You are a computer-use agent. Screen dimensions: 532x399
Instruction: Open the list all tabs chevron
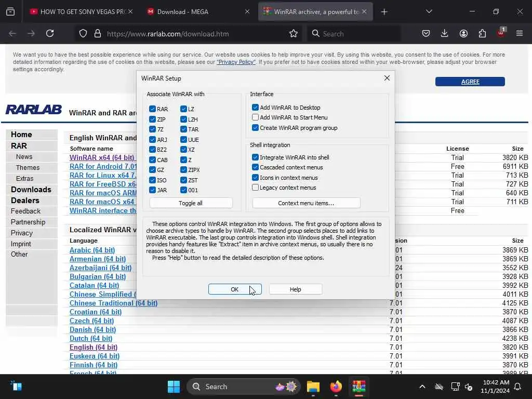(x=429, y=11)
